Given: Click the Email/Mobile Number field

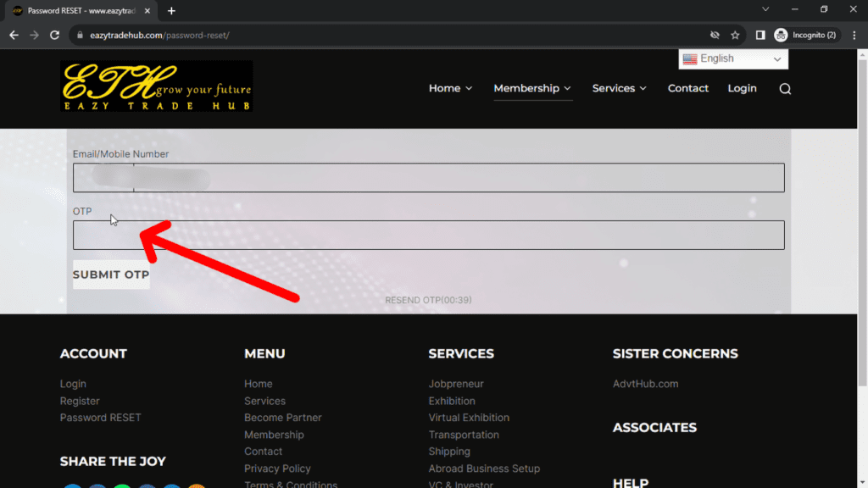Looking at the screenshot, I should coord(428,178).
